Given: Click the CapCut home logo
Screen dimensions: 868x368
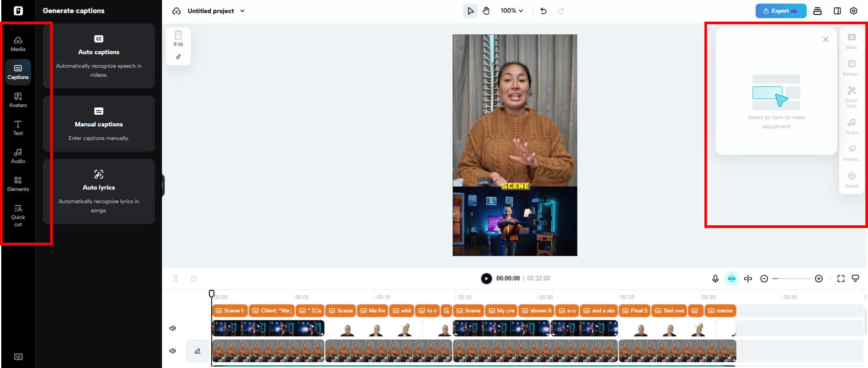Looking at the screenshot, I should point(18,11).
